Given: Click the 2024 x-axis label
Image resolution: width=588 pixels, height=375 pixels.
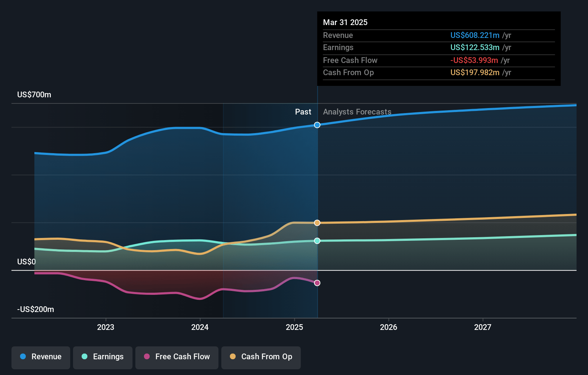Looking at the screenshot, I should click(200, 327).
